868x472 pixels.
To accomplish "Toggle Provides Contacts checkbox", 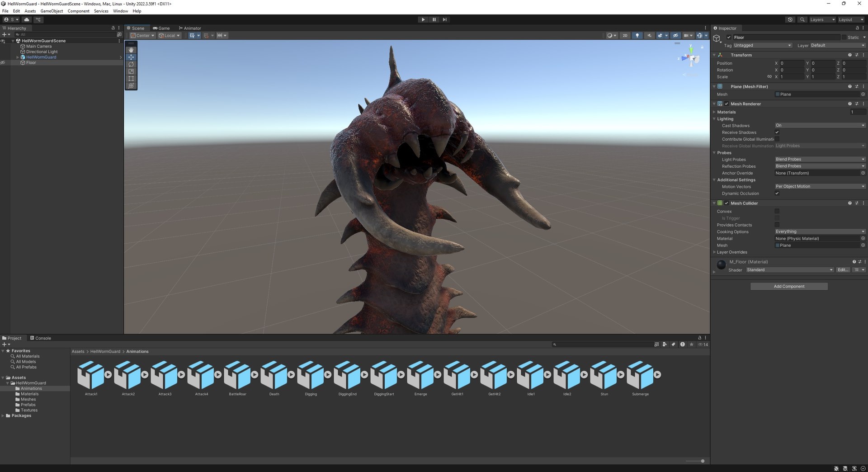I will [777, 225].
